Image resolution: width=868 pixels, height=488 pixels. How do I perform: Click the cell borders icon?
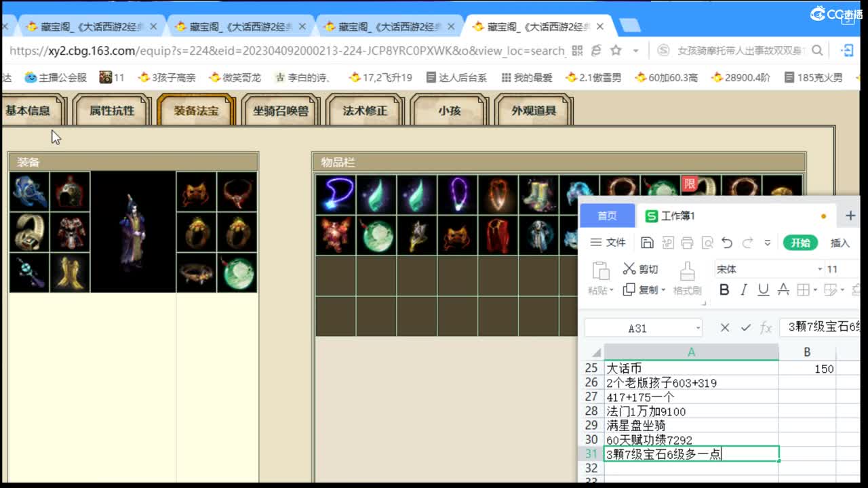(x=803, y=290)
